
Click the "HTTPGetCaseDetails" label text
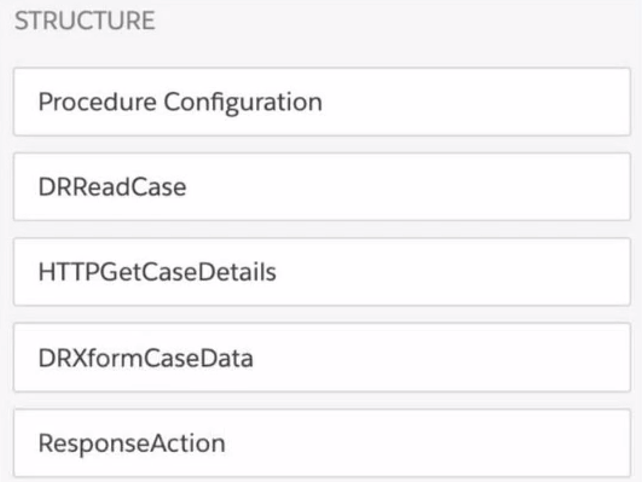(157, 271)
